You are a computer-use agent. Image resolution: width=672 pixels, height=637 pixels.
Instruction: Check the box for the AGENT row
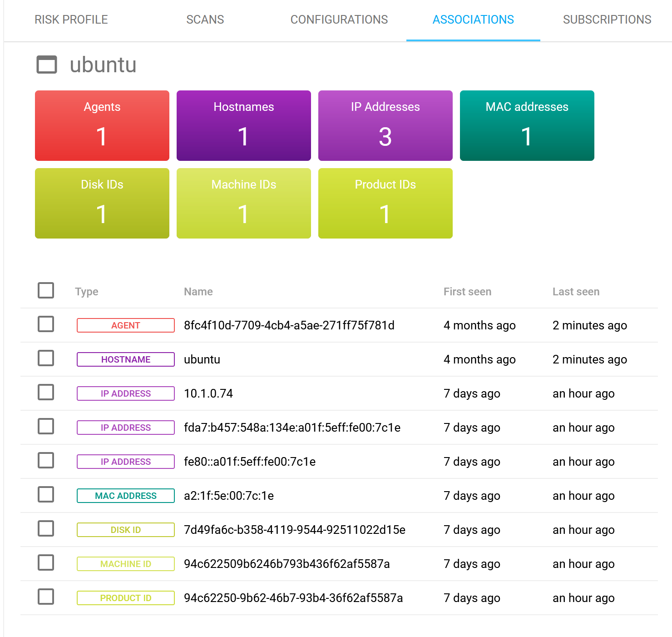pyautogui.click(x=46, y=324)
